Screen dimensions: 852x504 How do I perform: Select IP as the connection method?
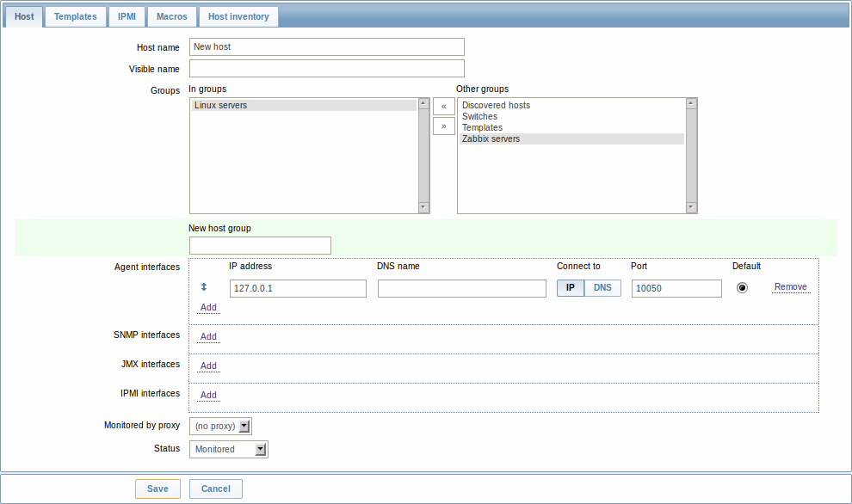[x=570, y=287]
